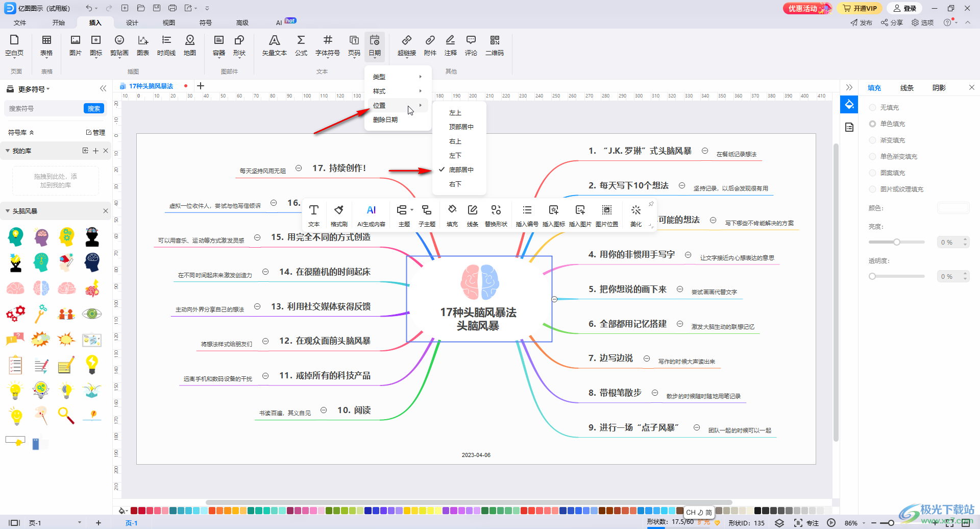Click the Search (搜索) button
980x529 pixels.
[x=94, y=108]
